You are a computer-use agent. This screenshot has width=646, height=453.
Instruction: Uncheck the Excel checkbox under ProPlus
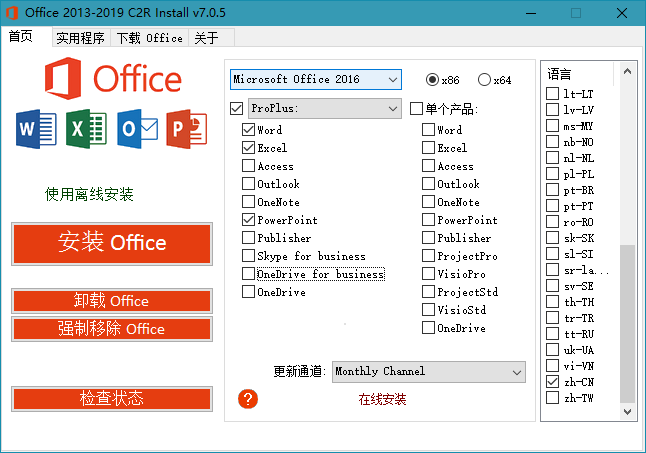coord(249,148)
